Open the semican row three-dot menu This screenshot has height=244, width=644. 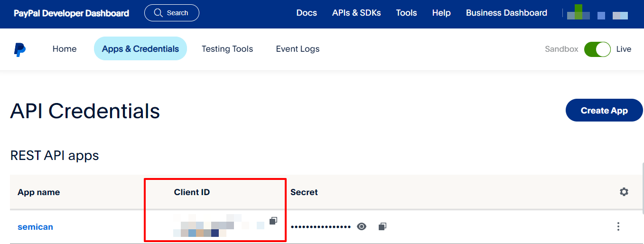[618, 226]
